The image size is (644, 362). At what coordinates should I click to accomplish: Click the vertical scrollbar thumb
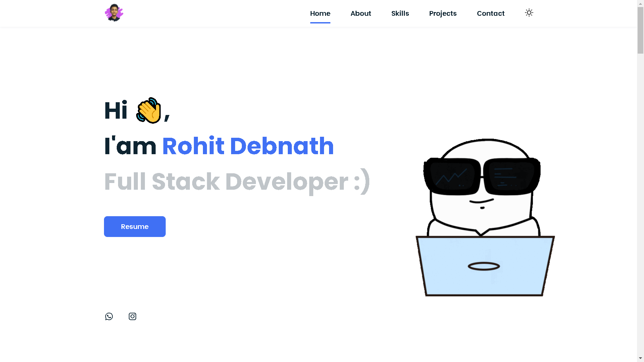(640, 30)
